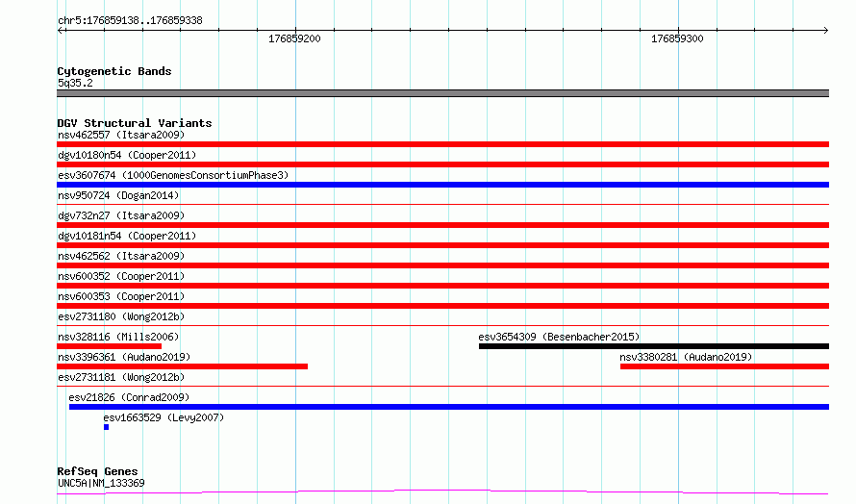Click the 176859300 ruler position label

click(677, 38)
